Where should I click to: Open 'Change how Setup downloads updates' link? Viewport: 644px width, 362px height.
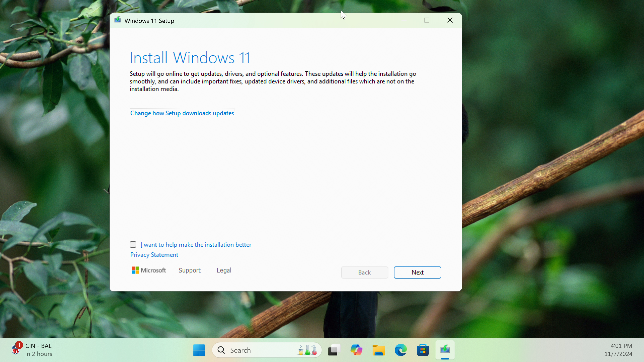click(182, 113)
